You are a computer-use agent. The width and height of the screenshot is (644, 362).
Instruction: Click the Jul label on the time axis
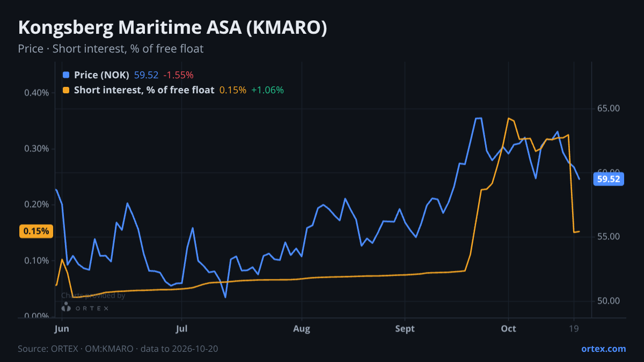point(182,329)
